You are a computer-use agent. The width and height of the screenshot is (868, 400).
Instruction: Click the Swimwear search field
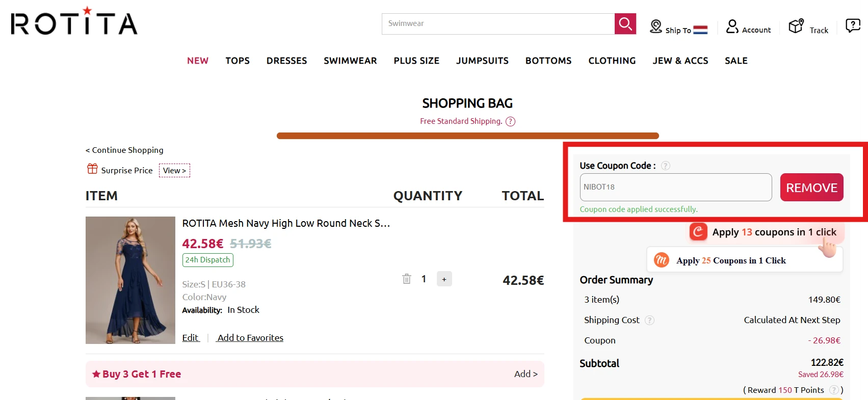tap(498, 24)
